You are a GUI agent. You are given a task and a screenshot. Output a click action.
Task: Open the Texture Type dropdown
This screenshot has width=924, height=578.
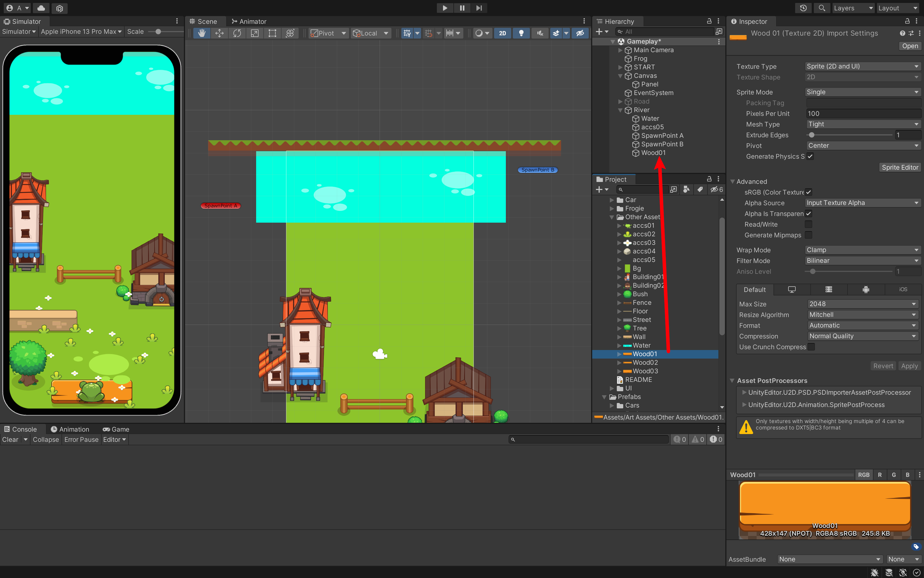click(863, 67)
